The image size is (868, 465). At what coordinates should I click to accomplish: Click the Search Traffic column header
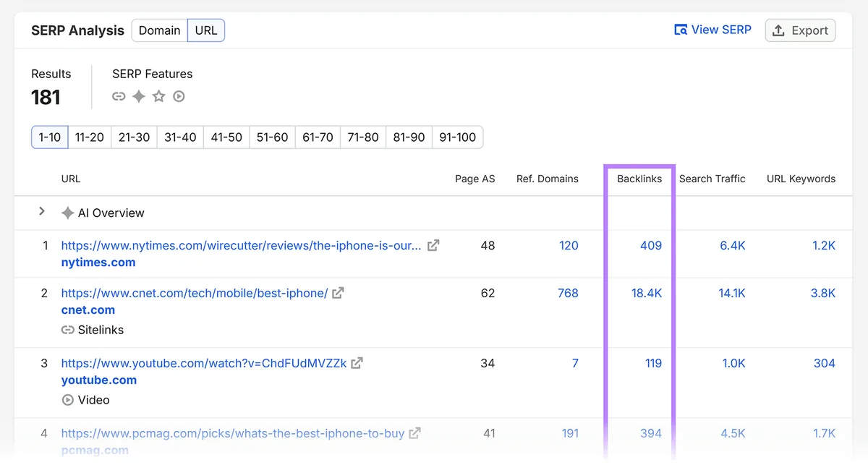(x=712, y=179)
